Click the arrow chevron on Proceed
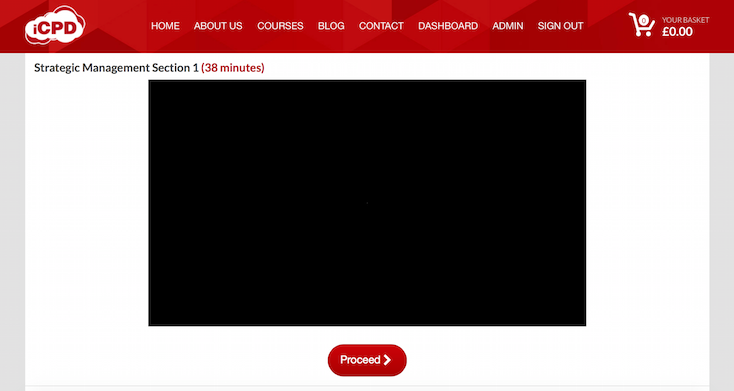734x391 pixels. (387, 360)
